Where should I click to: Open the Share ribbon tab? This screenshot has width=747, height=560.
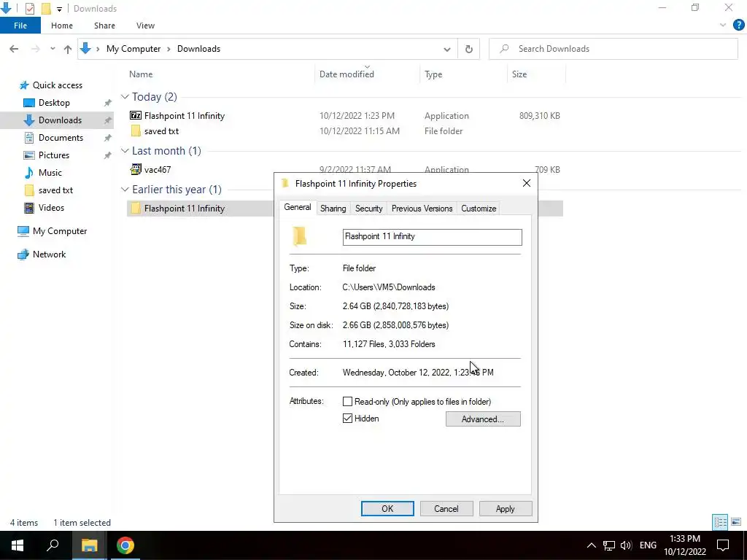pos(104,26)
